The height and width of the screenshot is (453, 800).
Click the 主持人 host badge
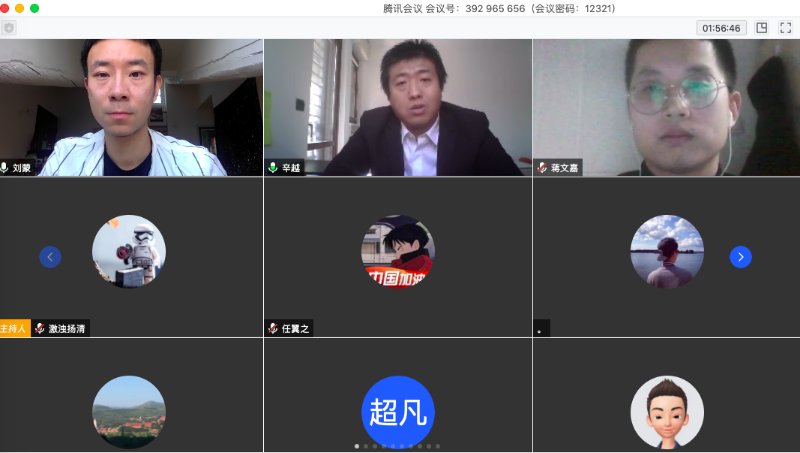coord(15,328)
